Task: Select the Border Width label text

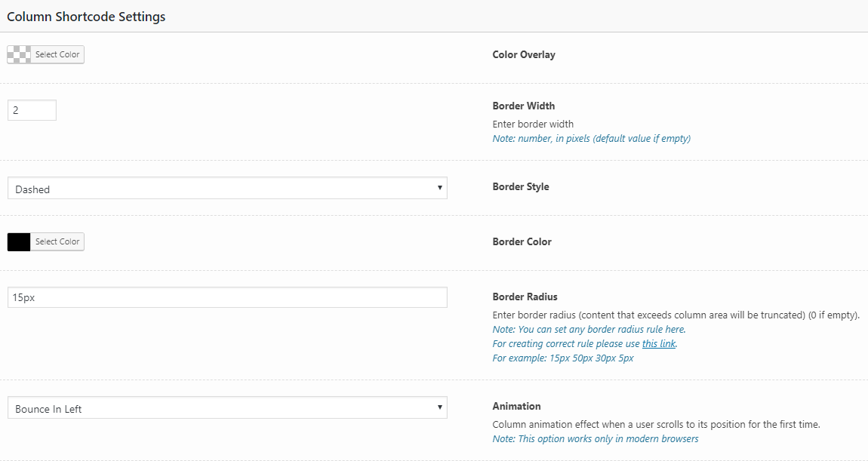Action: pyautogui.click(x=524, y=106)
